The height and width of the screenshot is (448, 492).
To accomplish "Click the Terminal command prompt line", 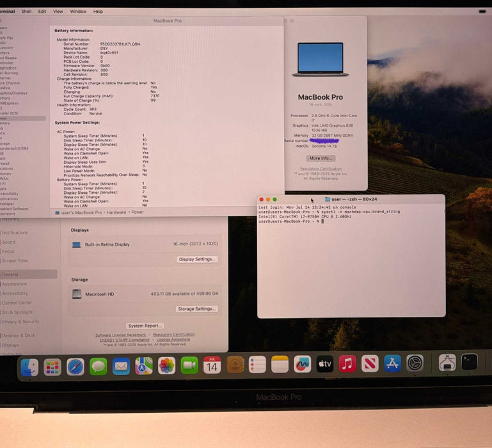I will [x=291, y=221].
